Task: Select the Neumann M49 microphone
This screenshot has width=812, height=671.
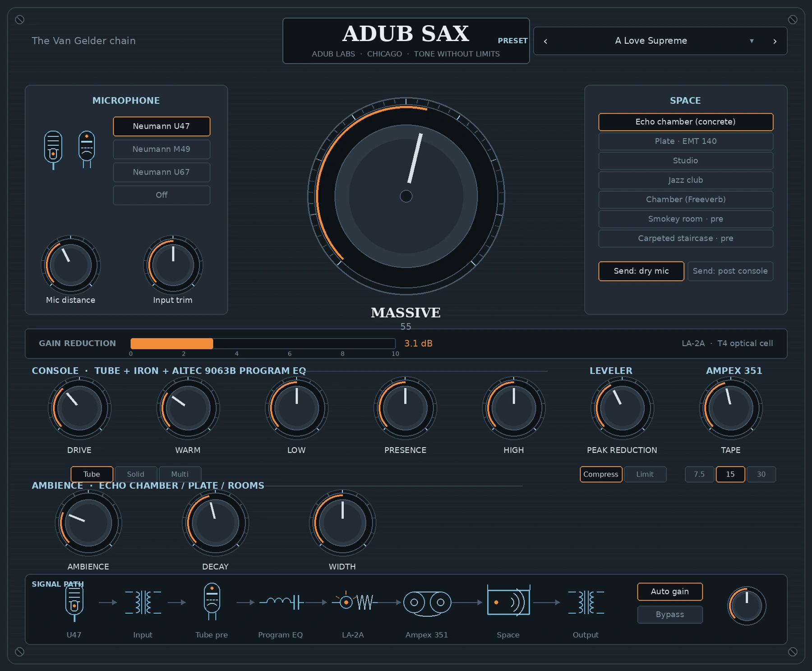Action: tap(161, 149)
